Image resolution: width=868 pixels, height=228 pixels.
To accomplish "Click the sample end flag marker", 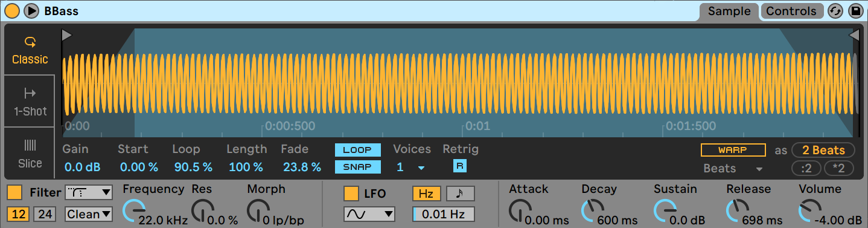I will tap(854, 36).
